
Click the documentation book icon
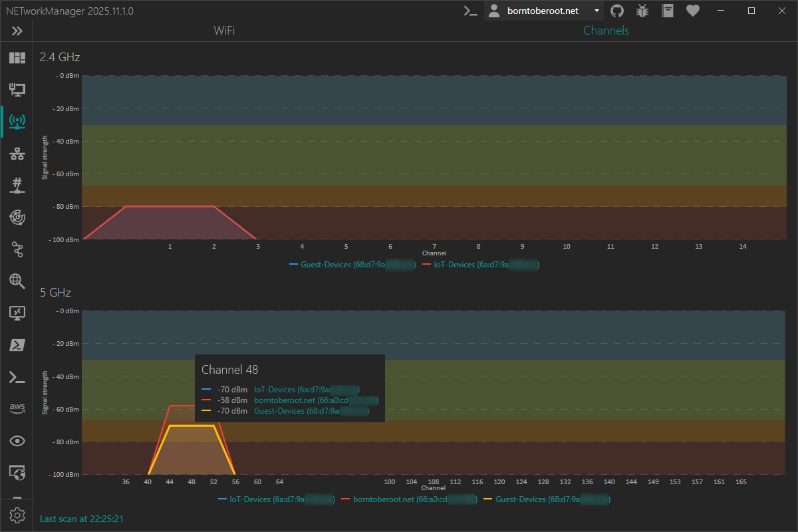click(668, 11)
